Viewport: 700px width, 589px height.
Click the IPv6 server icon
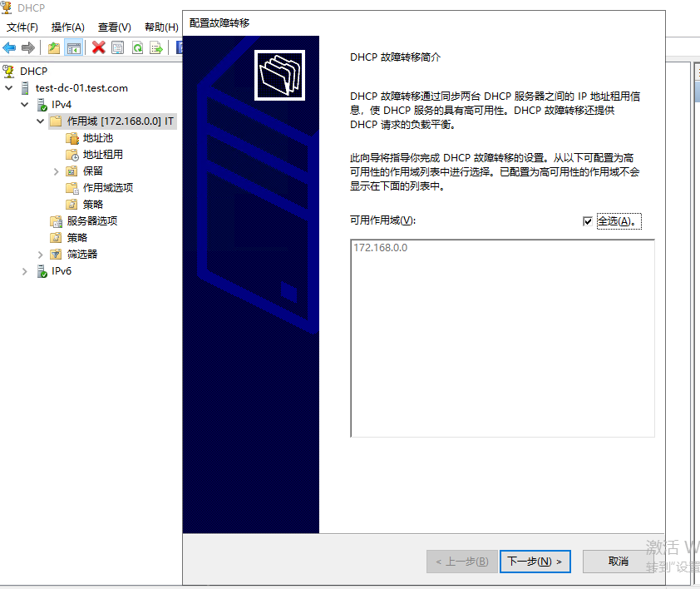pyautogui.click(x=42, y=271)
